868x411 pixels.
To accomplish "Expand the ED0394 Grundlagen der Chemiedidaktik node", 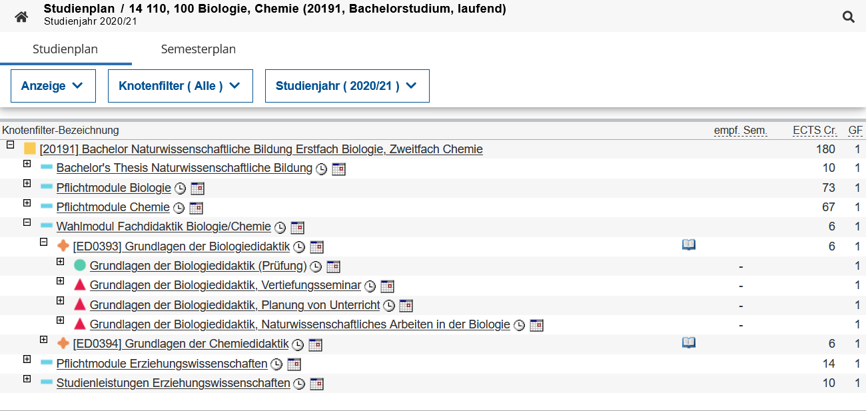I will coord(44,340).
